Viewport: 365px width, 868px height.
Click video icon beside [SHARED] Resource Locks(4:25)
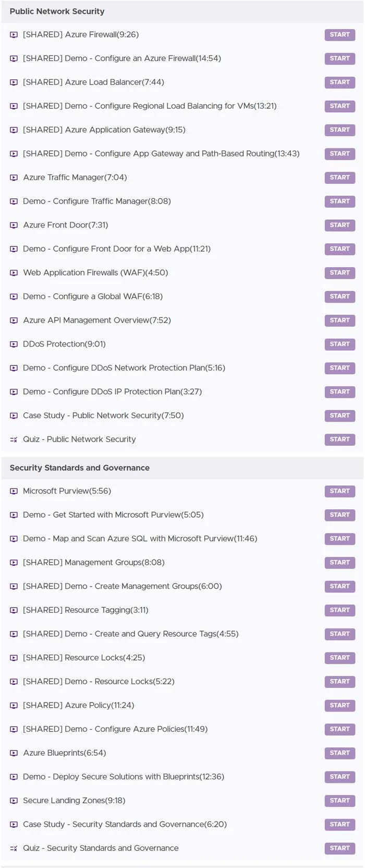click(x=14, y=658)
